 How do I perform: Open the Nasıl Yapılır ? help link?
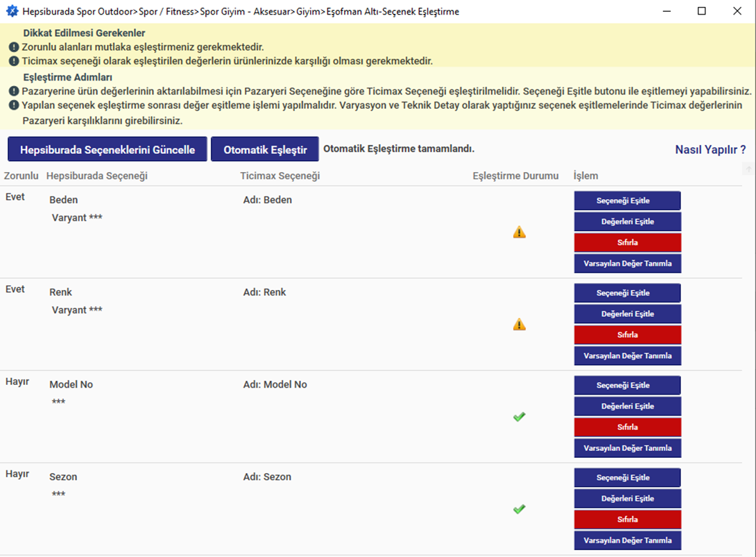[710, 150]
